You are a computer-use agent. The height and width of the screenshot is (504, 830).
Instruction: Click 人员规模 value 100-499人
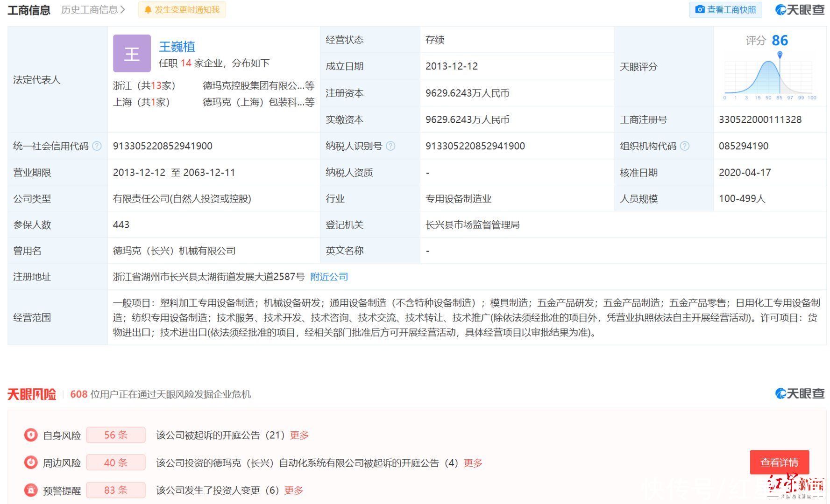pyautogui.click(x=742, y=199)
